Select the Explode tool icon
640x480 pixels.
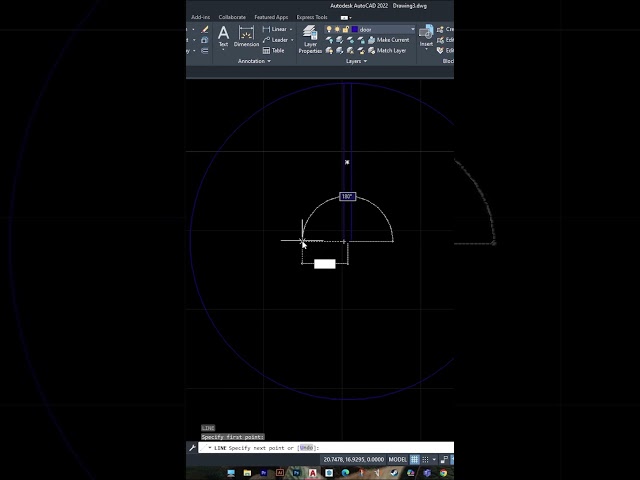pos(205,40)
